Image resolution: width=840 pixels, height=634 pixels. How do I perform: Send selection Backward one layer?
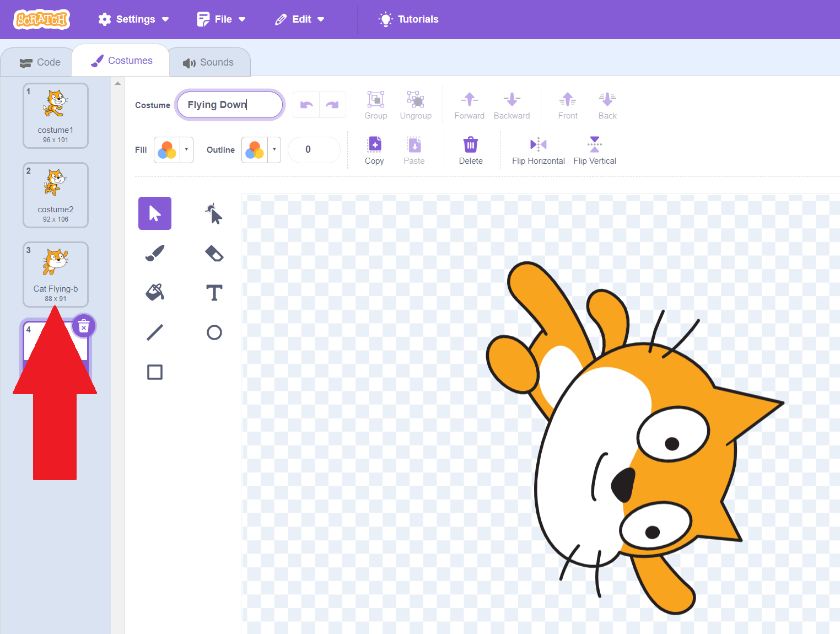coord(512,105)
